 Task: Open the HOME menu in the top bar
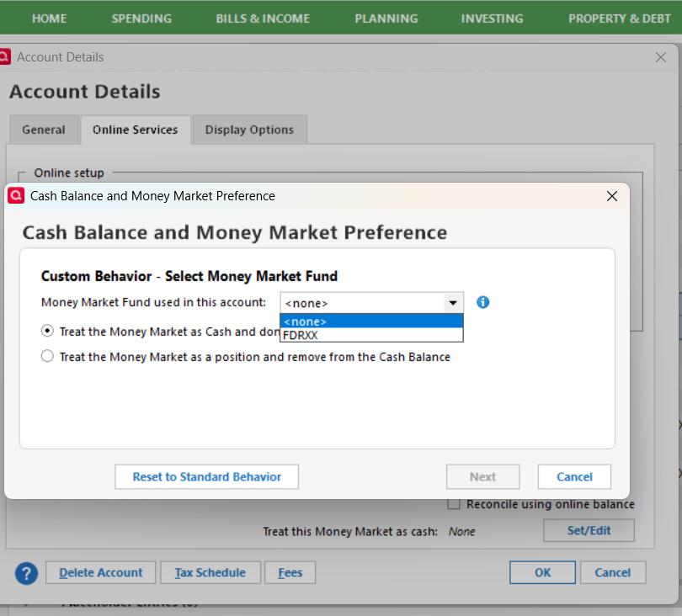[x=49, y=19]
